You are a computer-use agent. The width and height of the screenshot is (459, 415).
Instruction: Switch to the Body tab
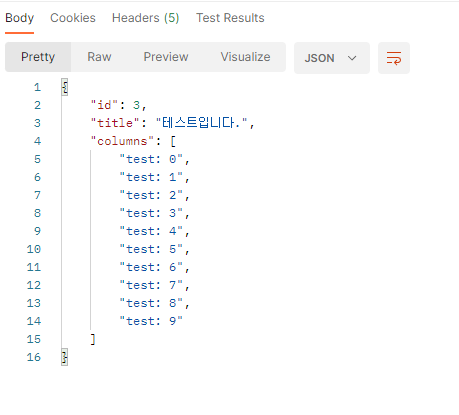[x=19, y=18]
